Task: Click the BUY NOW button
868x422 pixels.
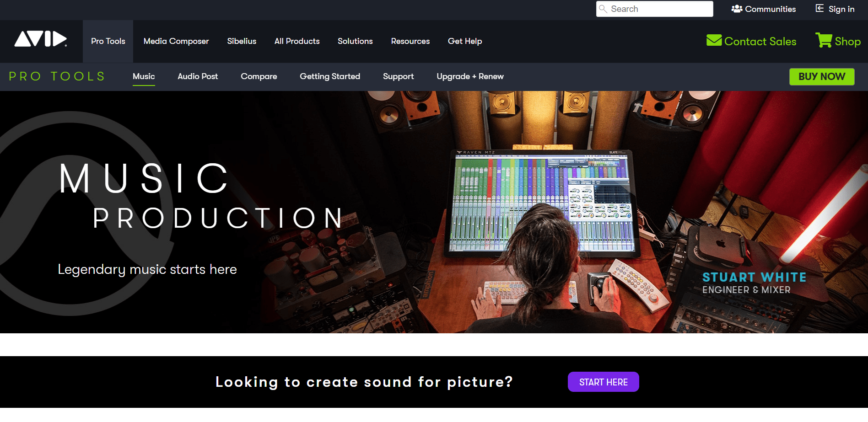Action: (x=821, y=76)
